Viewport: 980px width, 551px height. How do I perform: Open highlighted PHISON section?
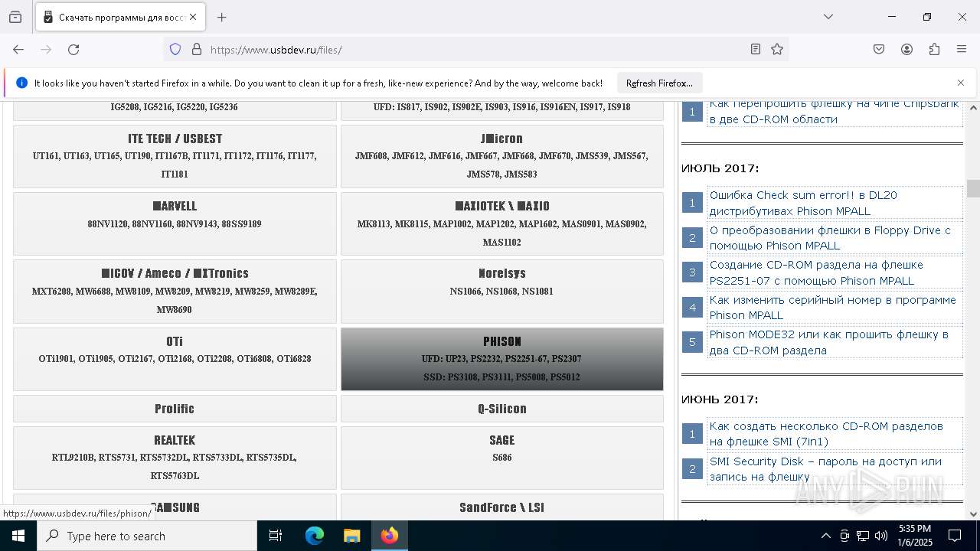point(501,359)
